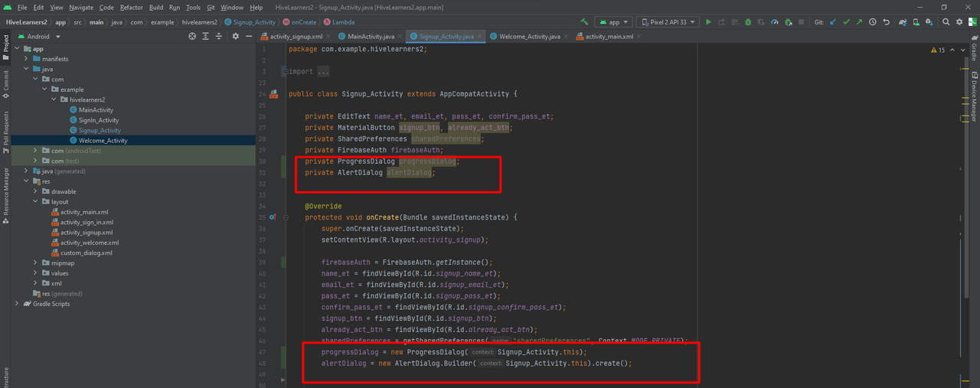Image resolution: width=980 pixels, height=388 pixels.
Task: Hide the Project panel with minus icon
Action: click(249, 36)
